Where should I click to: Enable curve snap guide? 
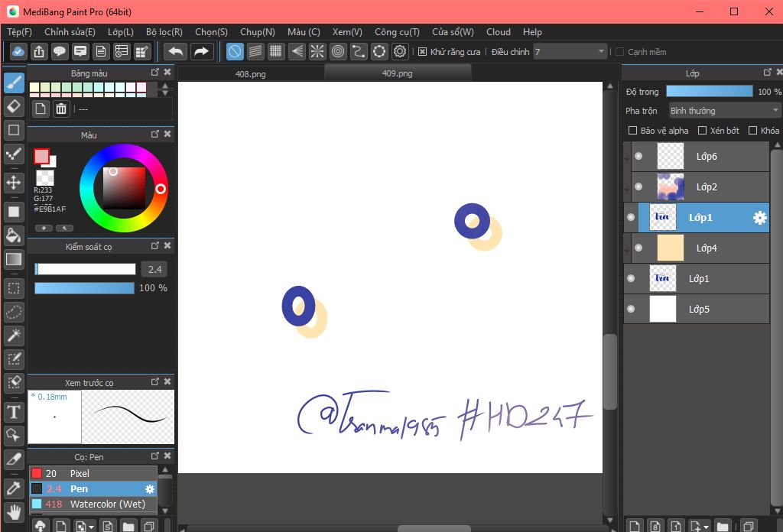pyautogui.click(x=359, y=51)
